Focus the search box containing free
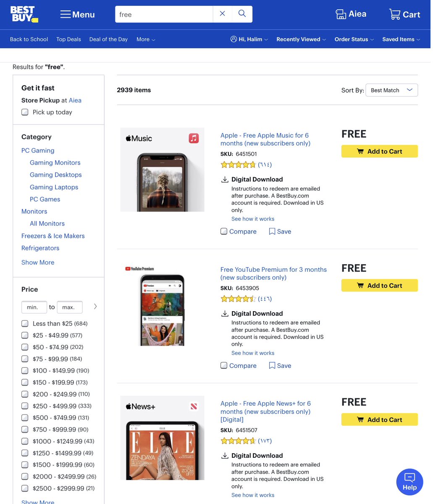The height and width of the screenshot is (504, 433). pos(164,14)
